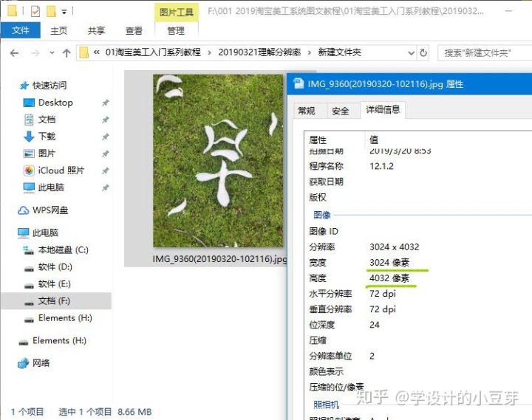Click the pin icon beside Desktop
The height and width of the screenshot is (420, 532).
pos(106,103)
